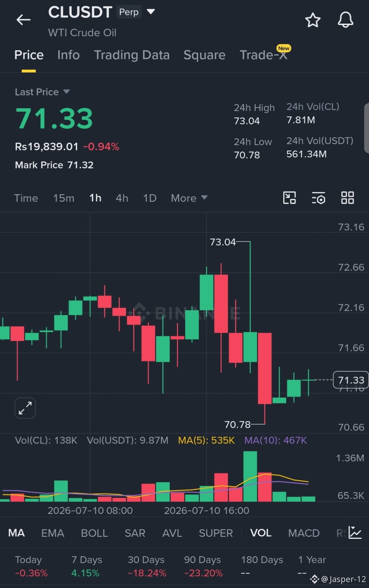Toggle the EMA indicator
The image size is (369, 588).
click(x=53, y=533)
